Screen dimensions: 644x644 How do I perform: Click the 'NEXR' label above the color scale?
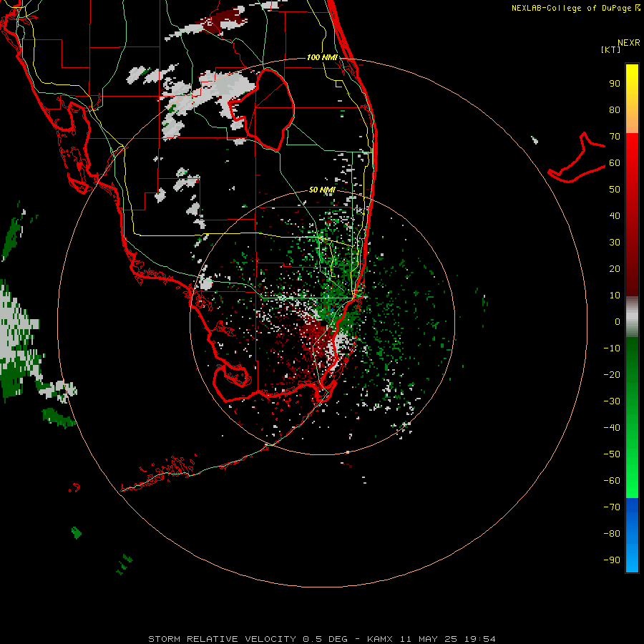point(629,43)
